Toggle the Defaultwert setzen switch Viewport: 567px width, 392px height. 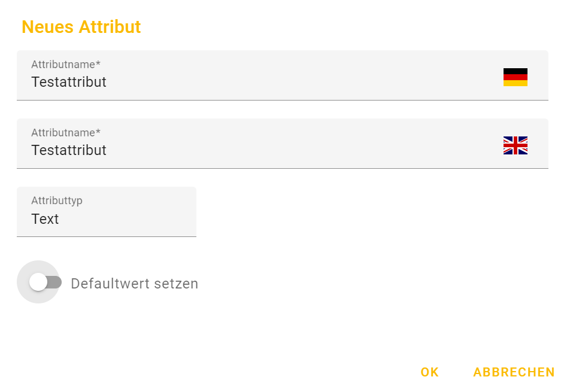(46, 282)
